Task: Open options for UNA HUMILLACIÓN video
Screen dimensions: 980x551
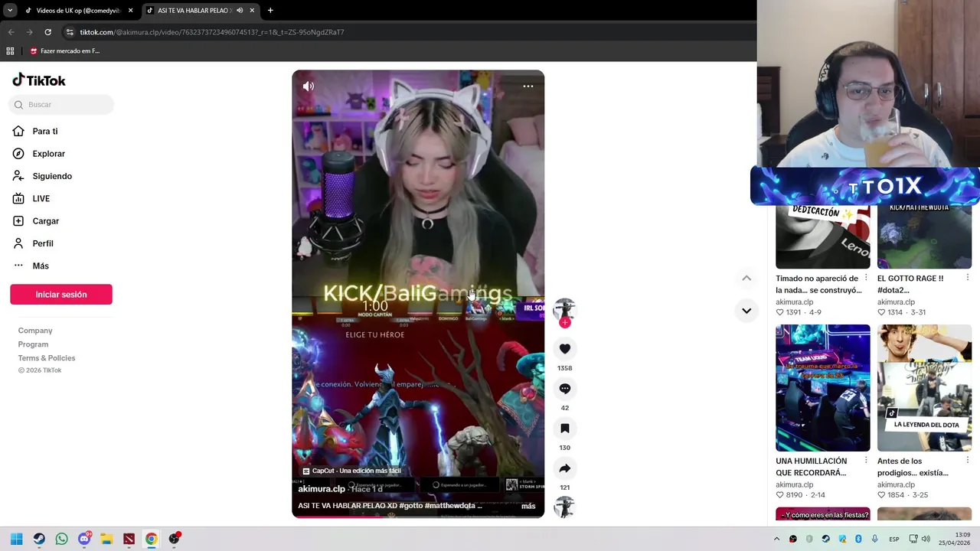Action: coord(866,460)
